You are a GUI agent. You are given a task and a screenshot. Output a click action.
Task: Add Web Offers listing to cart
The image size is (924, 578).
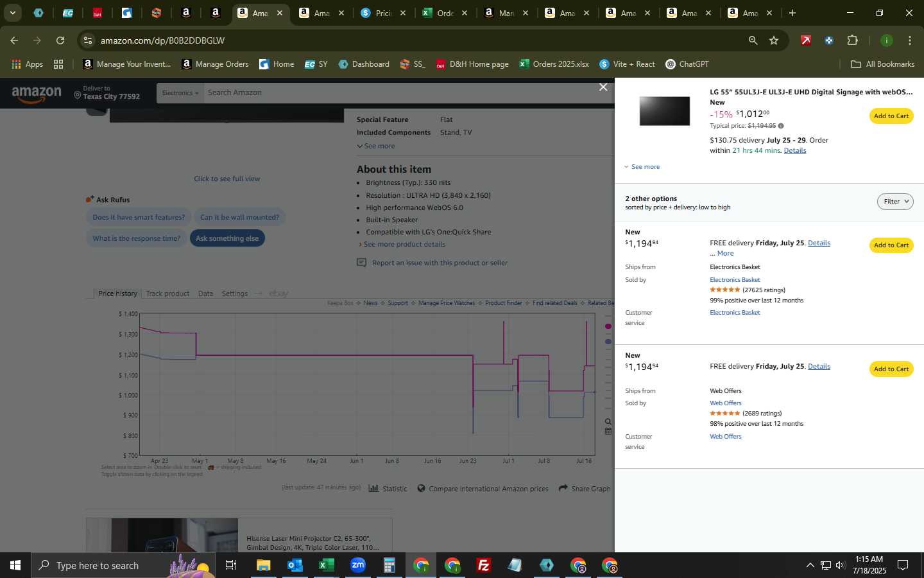click(891, 369)
